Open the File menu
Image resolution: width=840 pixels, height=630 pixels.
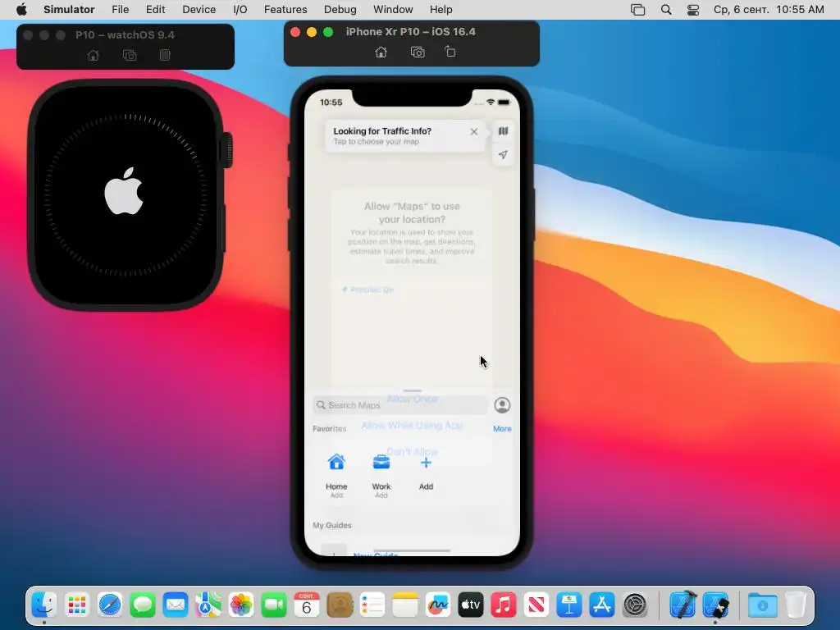tap(120, 10)
